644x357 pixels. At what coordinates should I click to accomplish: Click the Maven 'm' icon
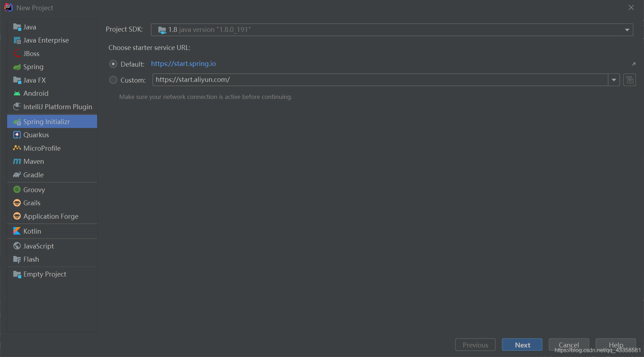pos(17,162)
